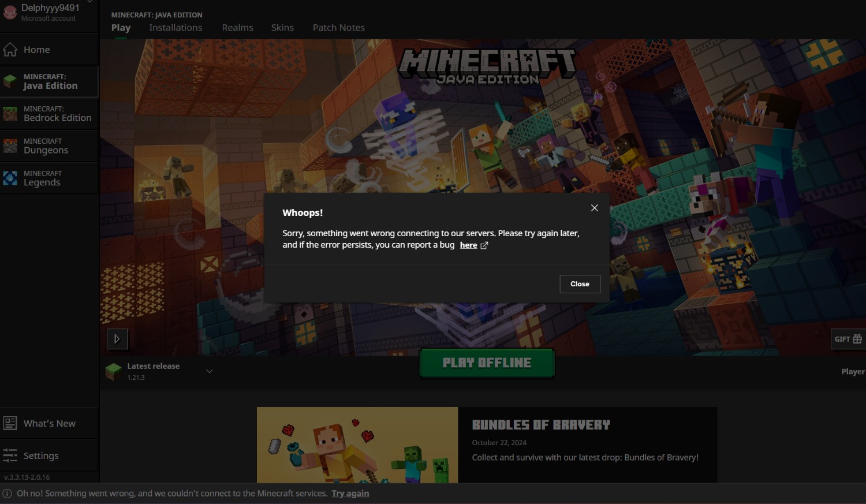Click the Minecraft Dungeons icon
Image resolution: width=866 pixels, height=504 pixels.
10,146
